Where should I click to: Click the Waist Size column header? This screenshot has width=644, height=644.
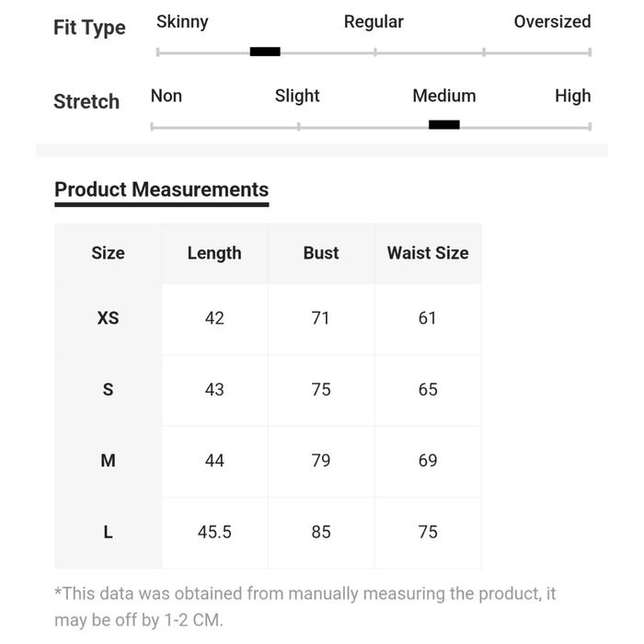pyautogui.click(x=428, y=253)
